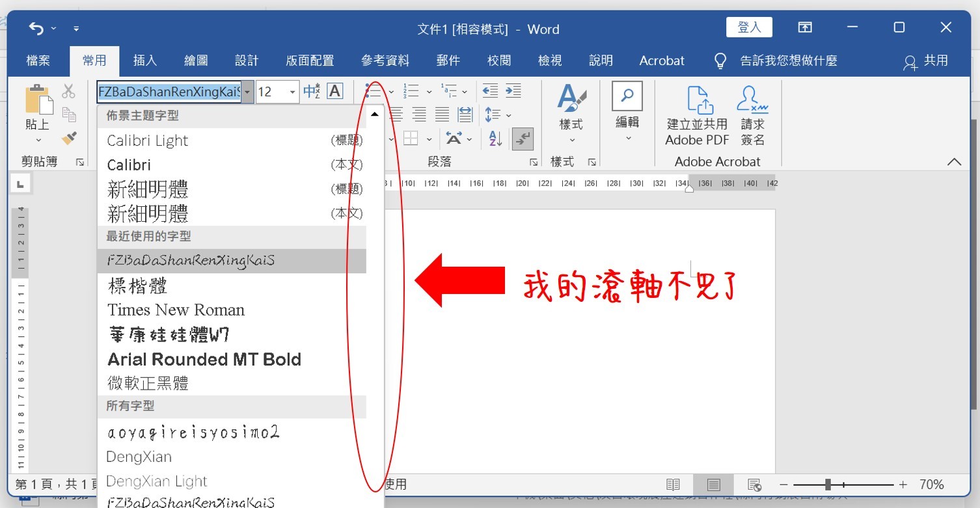Screen dimensions: 980x508
Task: Open the 插入 Insert tab
Action: pyautogui.click(x=145, y=60)
